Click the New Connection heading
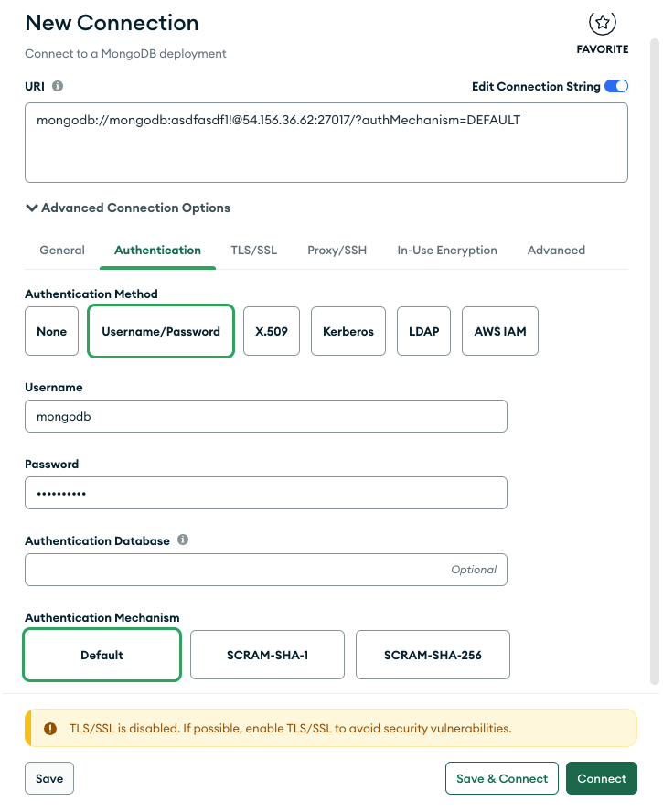663x812 pixels. tap(112, 23)
